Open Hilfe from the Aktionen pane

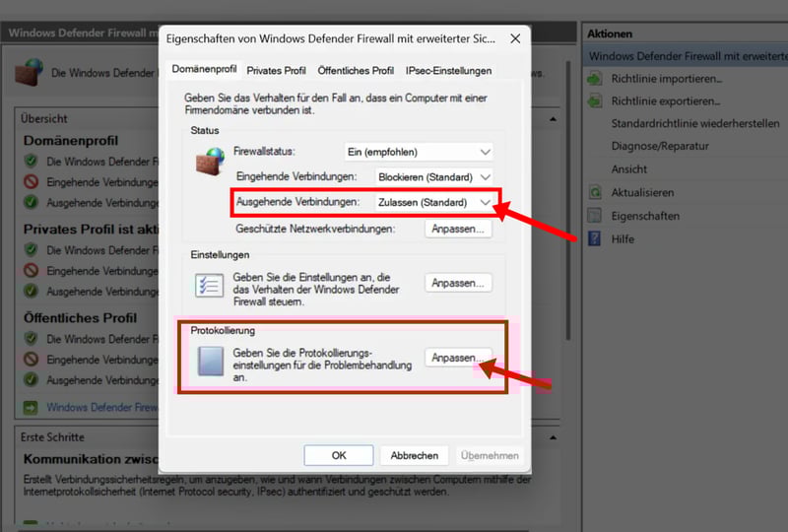point(623,238)
